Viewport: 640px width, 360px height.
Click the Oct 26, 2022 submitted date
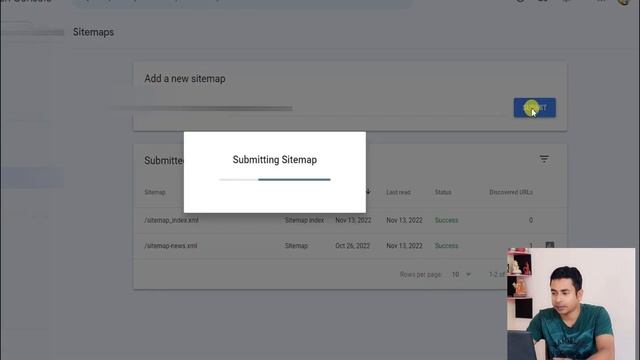coord(352,246)
